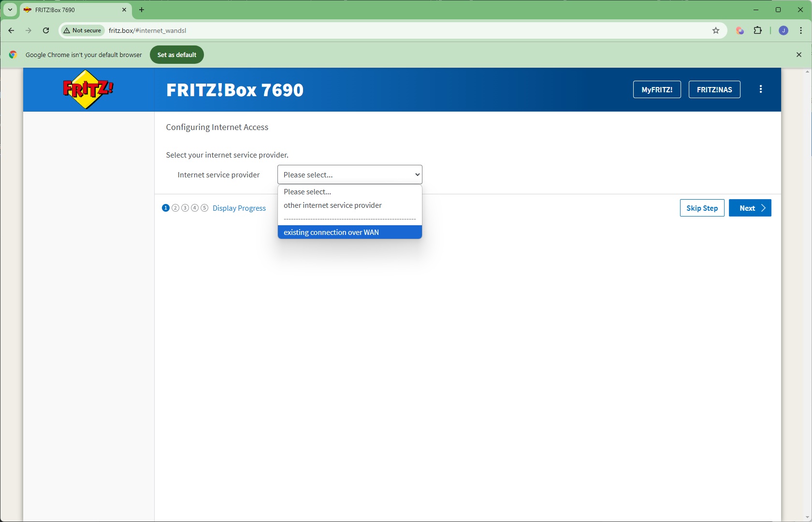The image size is (812, 522).
Task: Click the Not secure site indicator
Action: coord(82,30)
